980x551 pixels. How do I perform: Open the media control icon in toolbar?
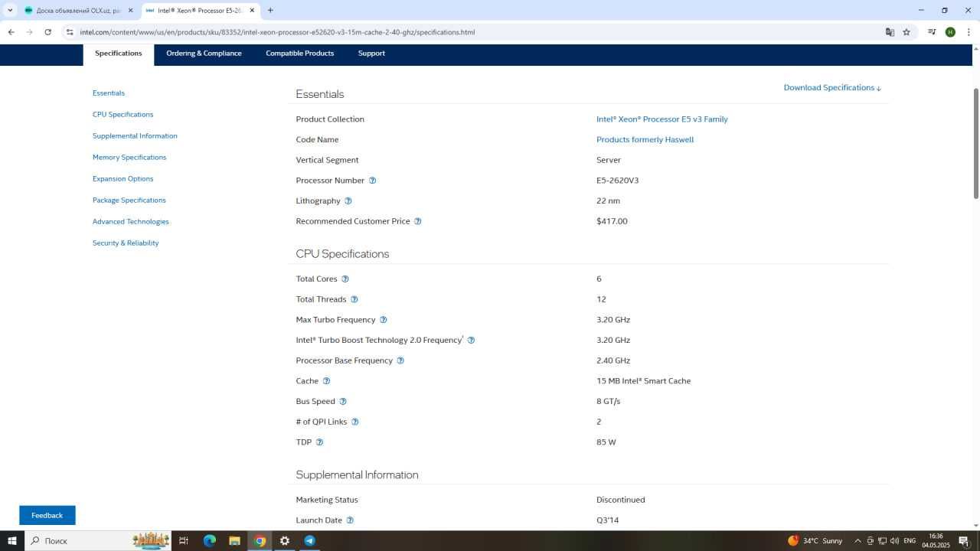tap(932, 32)
